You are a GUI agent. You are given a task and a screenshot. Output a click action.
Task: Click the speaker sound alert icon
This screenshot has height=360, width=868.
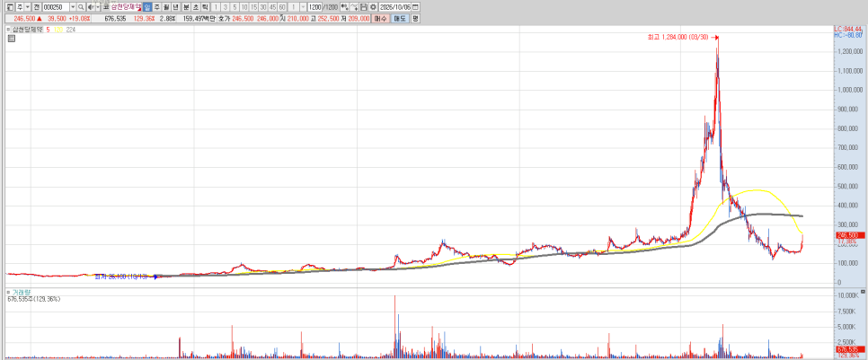click(x=91, y=7)
